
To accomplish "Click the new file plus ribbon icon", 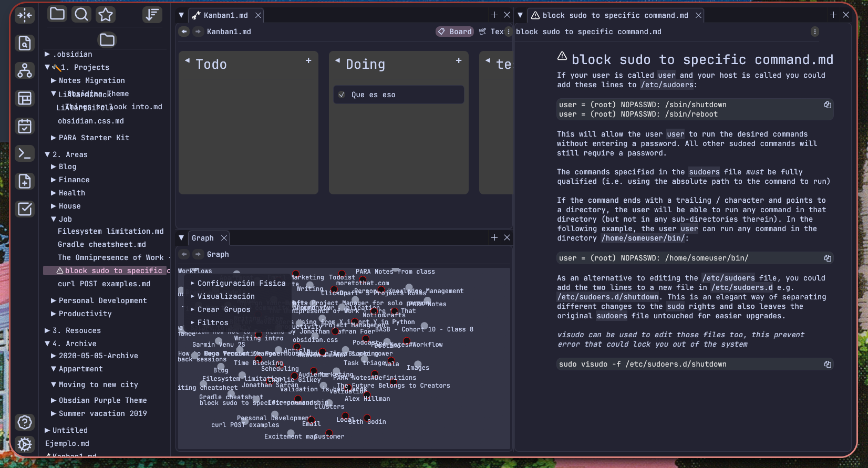I will pyautogui.click(x=25, y=181).
